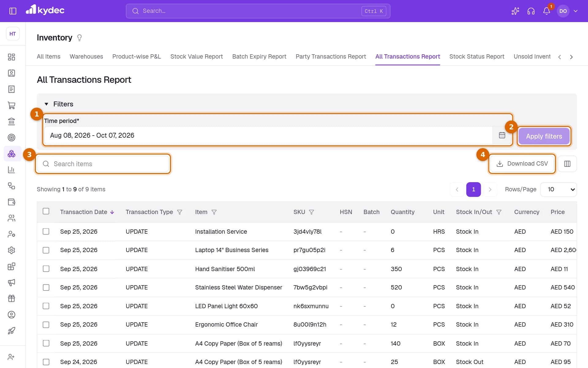This screenshot has height=368, width=588.
Task: Show next tabs with right chevron
Action: pyautogui.click(x=571, y=57)
